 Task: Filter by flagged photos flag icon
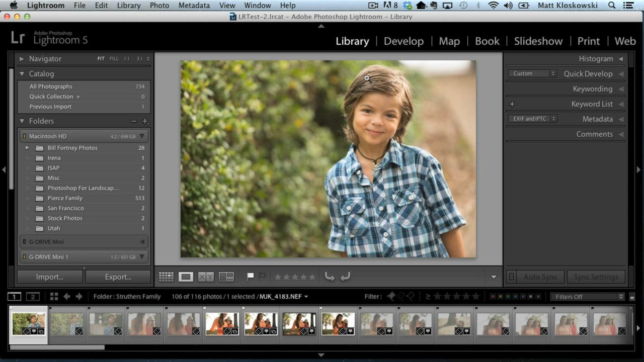[x=391, y=297]
